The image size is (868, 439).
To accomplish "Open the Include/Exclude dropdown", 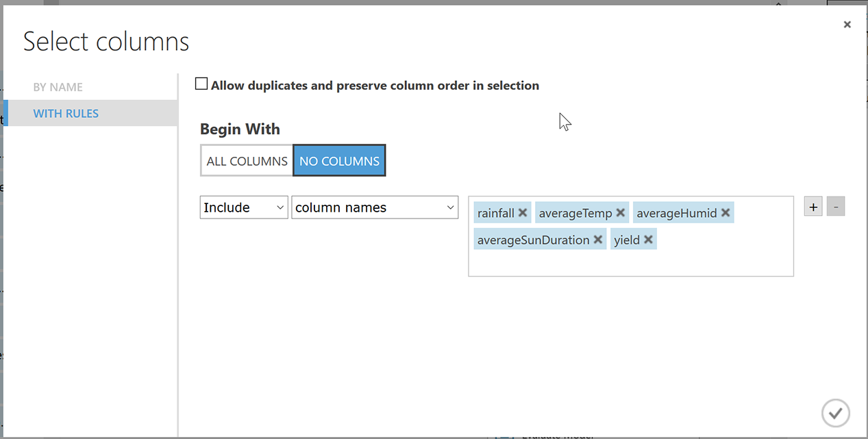I will click(244, 208).
